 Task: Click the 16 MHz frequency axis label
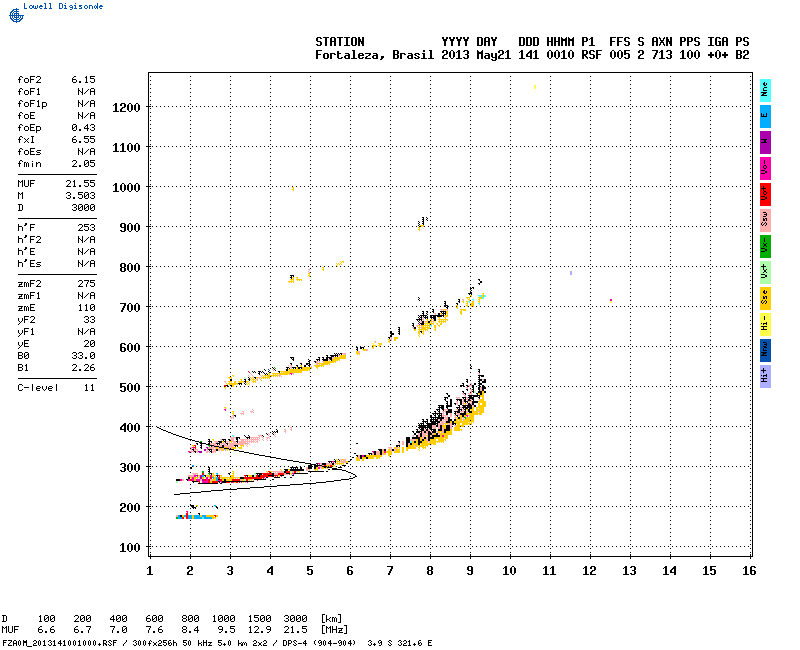coord(749,571)
